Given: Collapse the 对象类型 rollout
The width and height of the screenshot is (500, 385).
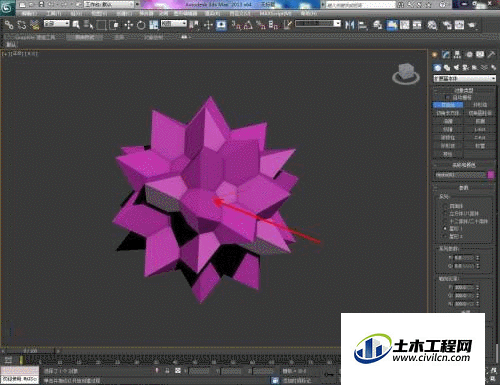Looking at the screenshot, I should (x=464, y=91).
